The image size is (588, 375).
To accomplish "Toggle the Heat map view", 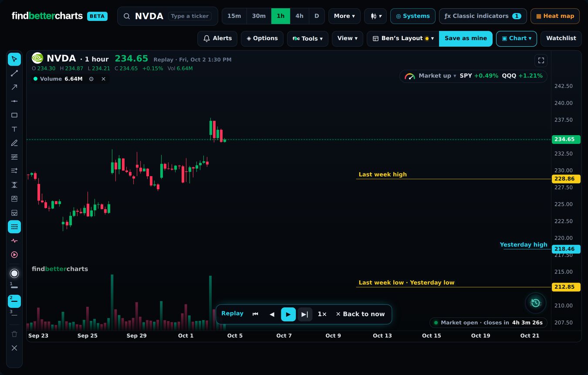I will tap(555, 16).
